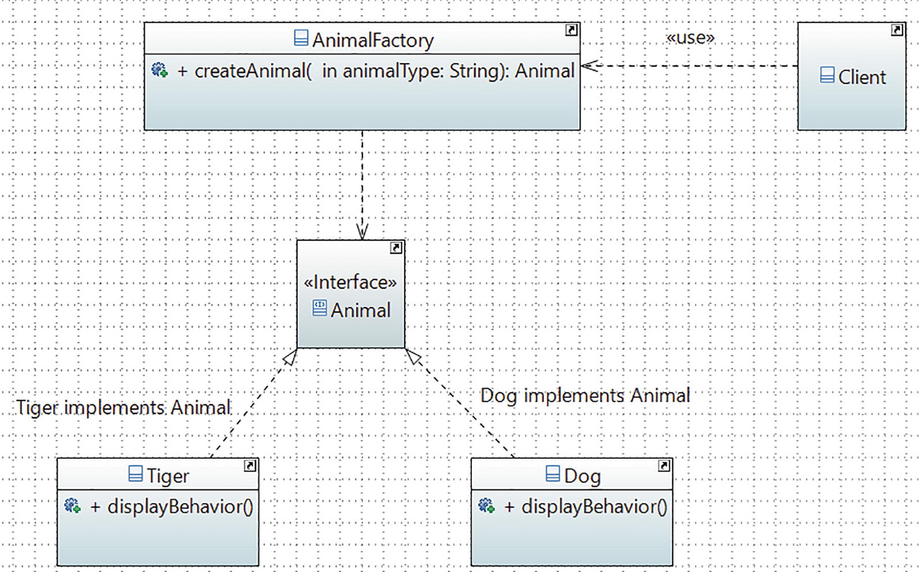Click the Animal interface icon
The image size is (924, 572).
point(319,308)
